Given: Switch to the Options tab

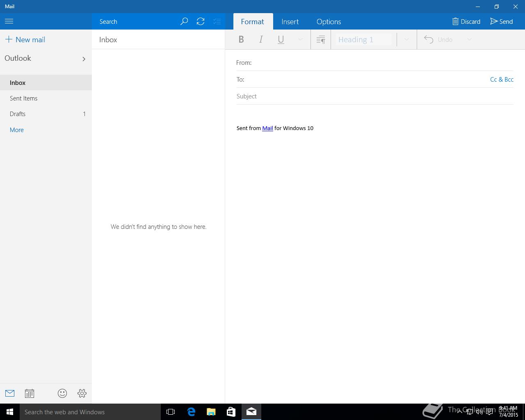Looking at the screenshot, I should coord(329,22).
